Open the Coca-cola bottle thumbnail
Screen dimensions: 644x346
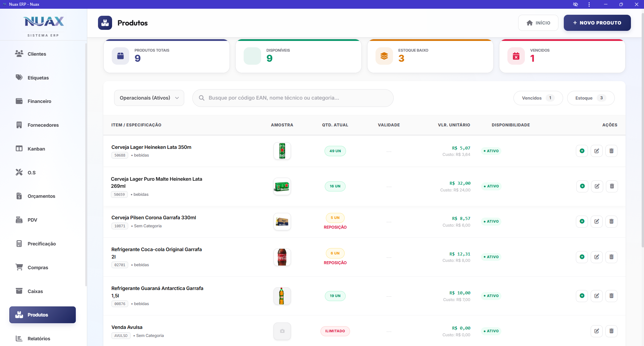[x=282, y=257]
